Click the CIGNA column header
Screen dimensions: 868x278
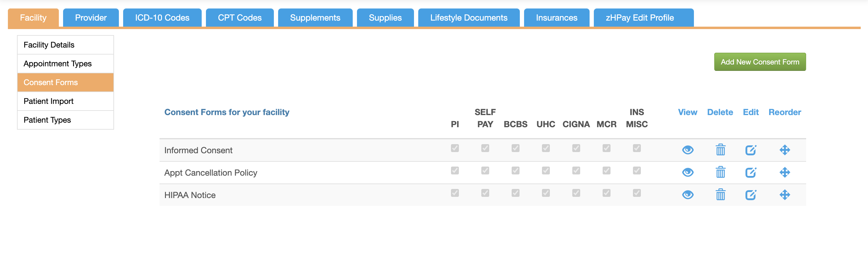pos(576,124)
